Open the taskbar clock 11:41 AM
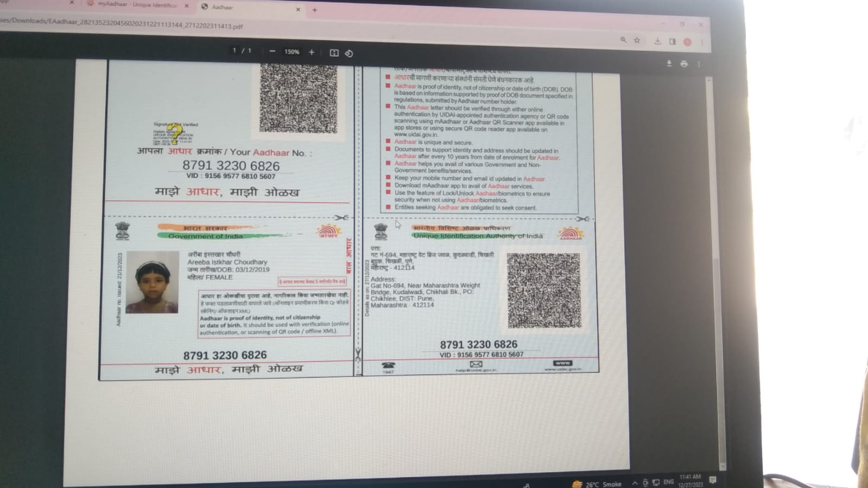The image size is (868, 488). pos(690,480)
